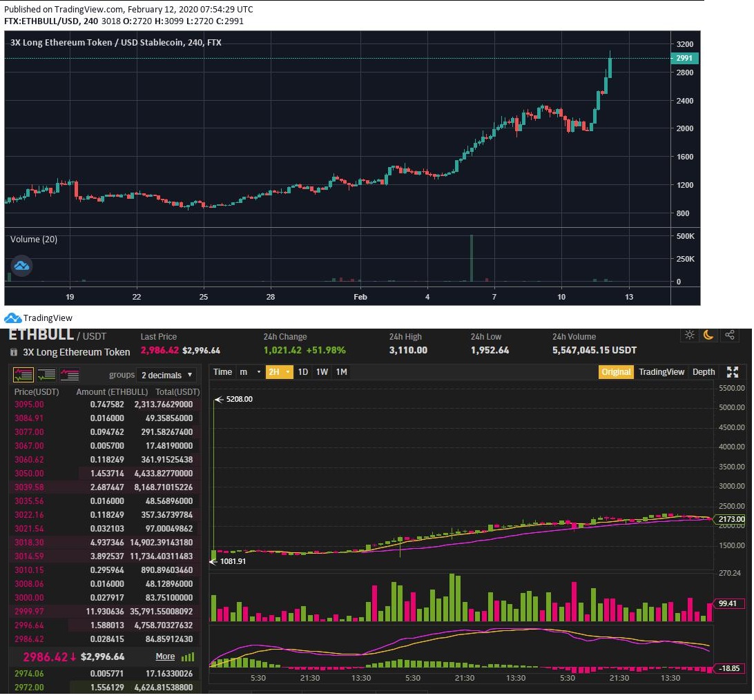The width and height of the screenshot is (754, 700).
Task: Select the 3067.00 ask price row
Action: click(105, 446)
